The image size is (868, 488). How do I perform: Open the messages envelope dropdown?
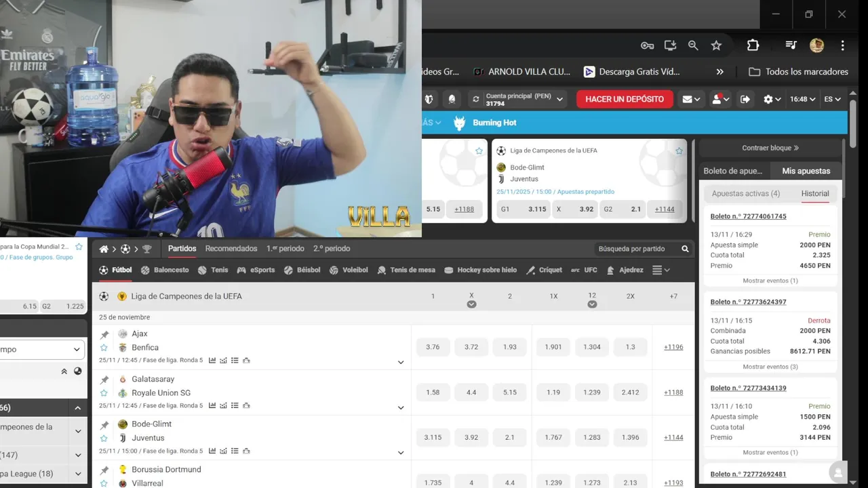point(692,99)
